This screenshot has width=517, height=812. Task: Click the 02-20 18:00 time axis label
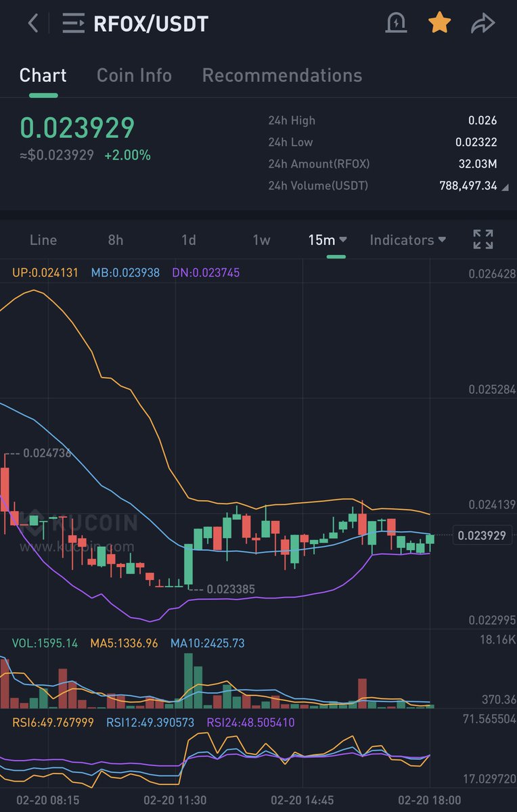click(x=430, y=800)
